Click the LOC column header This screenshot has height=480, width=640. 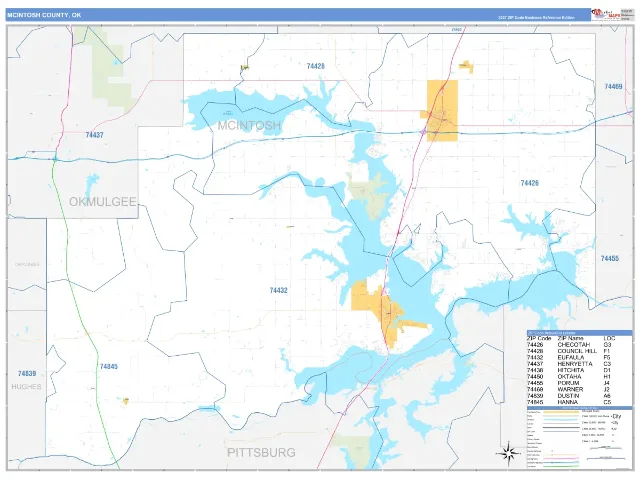[609, 338]
